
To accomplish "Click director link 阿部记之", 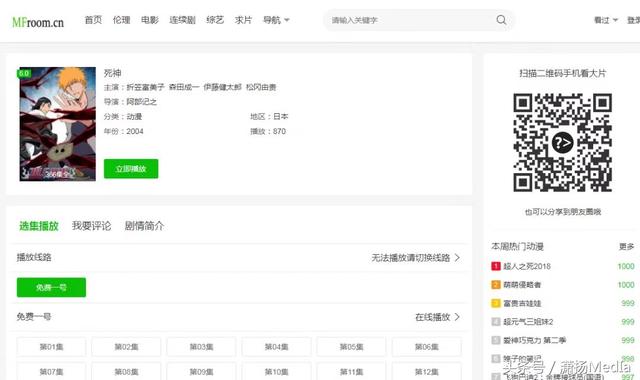I will pyautogui.click(x=142, y=102).
